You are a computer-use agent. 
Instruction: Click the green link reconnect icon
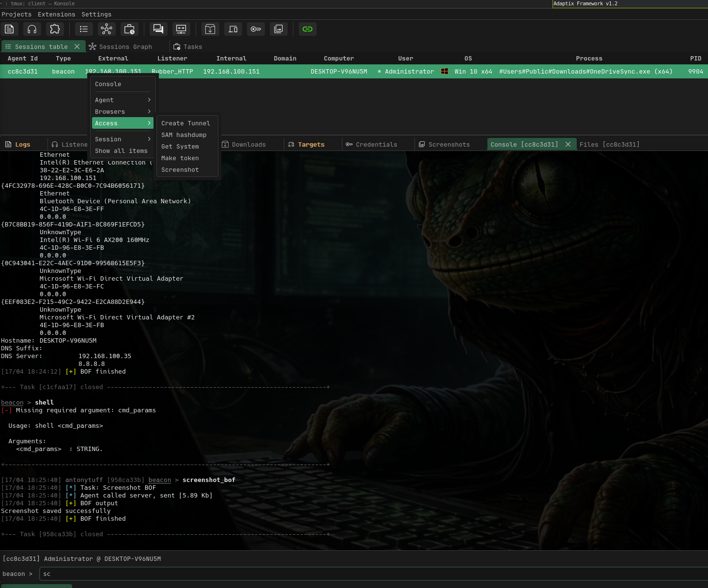click(x=308, y=29)
